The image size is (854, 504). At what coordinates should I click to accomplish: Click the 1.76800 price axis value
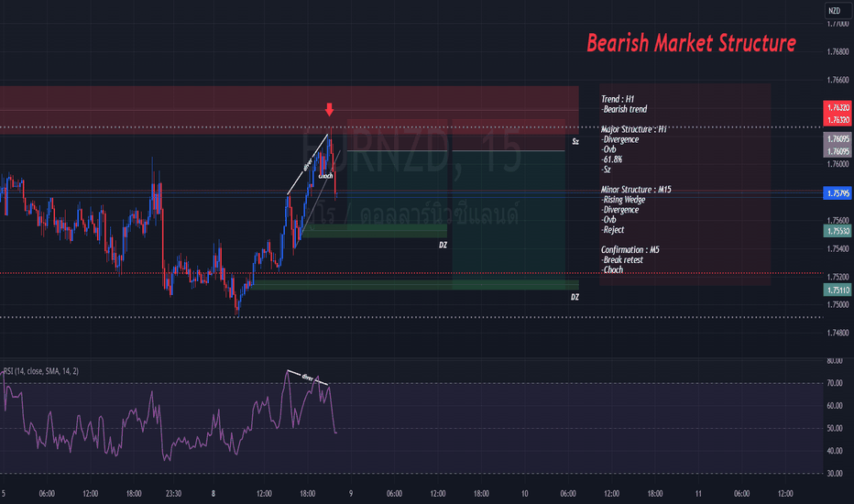pyautogui.click(x=838, y=51)
